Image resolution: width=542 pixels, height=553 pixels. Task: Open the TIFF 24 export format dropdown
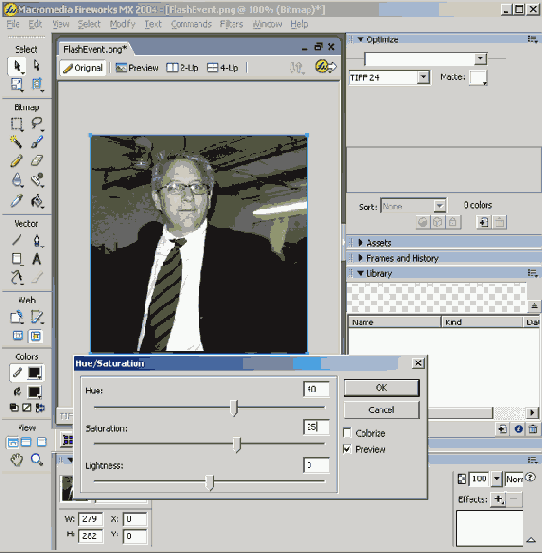point(423,77)
